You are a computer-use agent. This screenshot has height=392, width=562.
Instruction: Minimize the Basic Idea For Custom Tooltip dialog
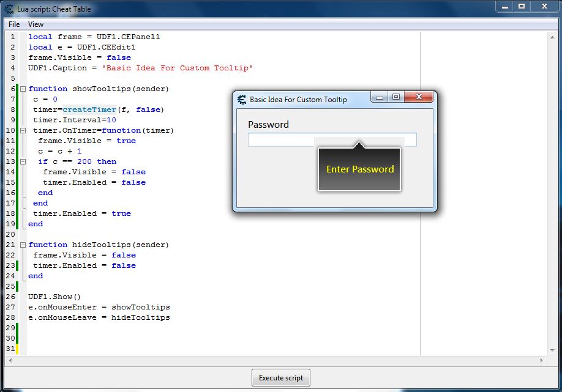380,97
